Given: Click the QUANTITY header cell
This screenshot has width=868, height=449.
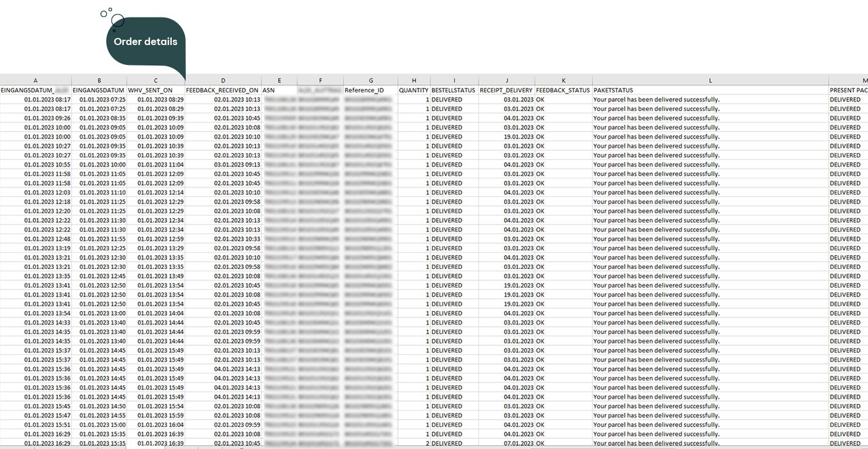Looking at the screenshot, I should pos(414,91).
